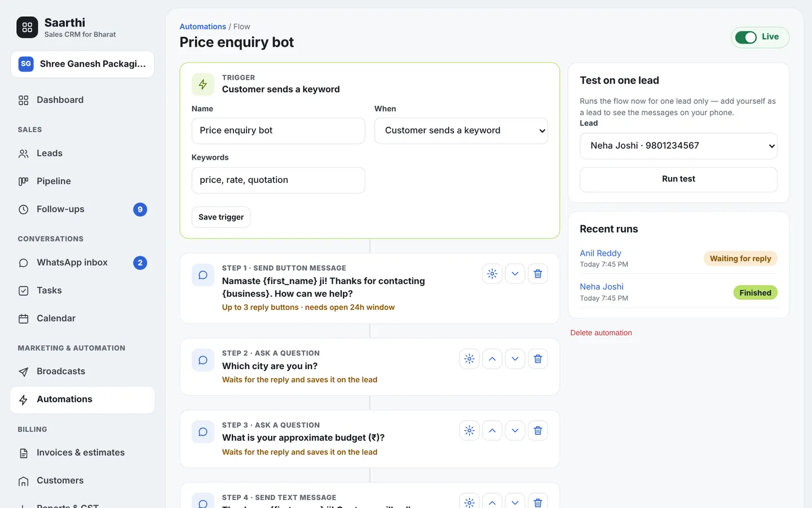Click the trigger Name input field
Image resolution: width=812 pixels, height=508 pixels.
click(x=279, y=131)
